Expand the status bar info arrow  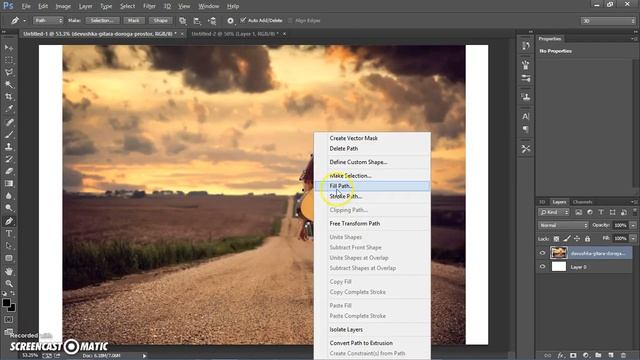point(144,356)
